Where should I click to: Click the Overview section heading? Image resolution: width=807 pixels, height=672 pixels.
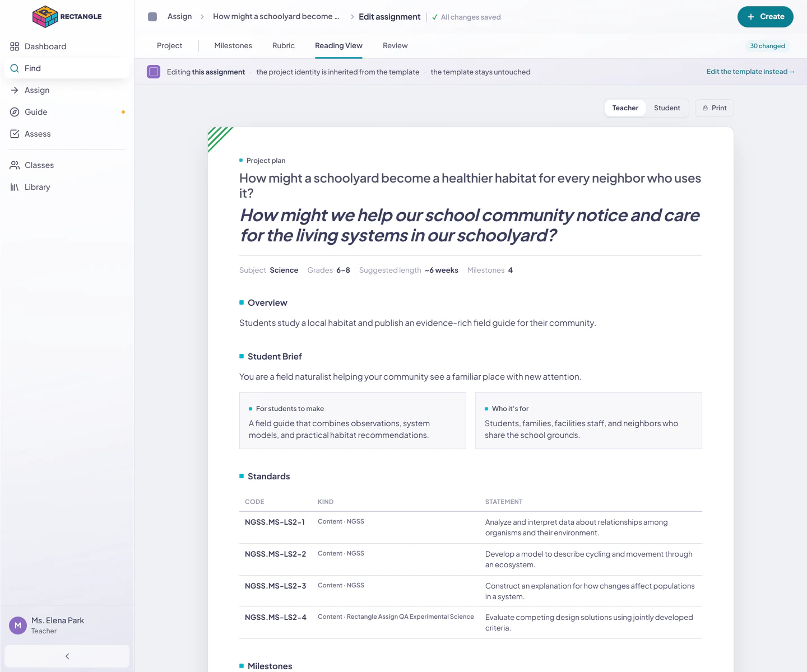pyautogui.click(x=267, y=303)
